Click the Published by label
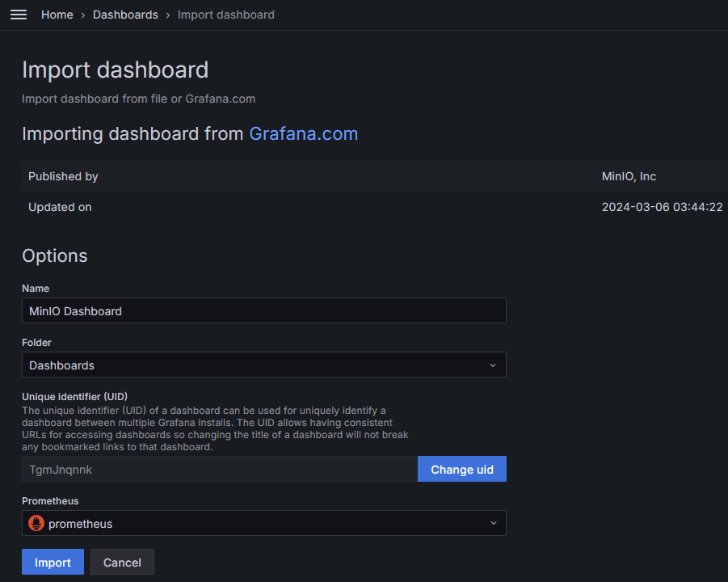This screenshot has height=582, width=728. (x=63, y=176)
